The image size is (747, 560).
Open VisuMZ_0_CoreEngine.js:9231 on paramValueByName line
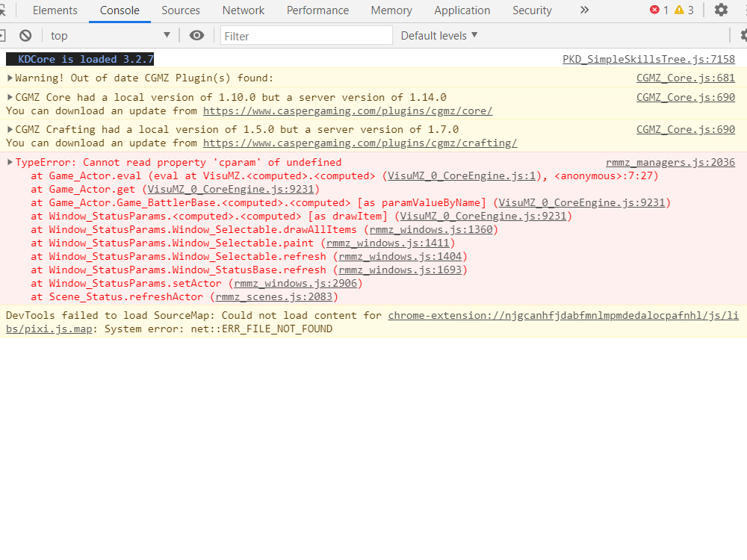point(582,202)
